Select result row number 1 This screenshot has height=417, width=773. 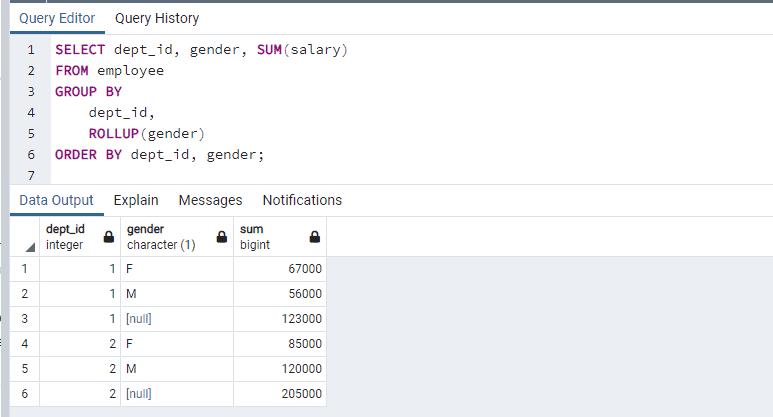pyautogui.click(x=24, y=269)
